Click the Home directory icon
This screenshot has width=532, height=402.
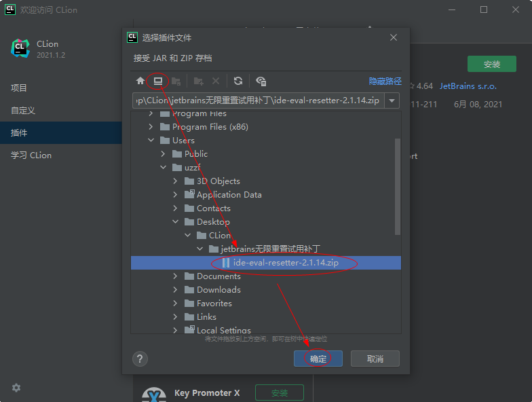140,81
